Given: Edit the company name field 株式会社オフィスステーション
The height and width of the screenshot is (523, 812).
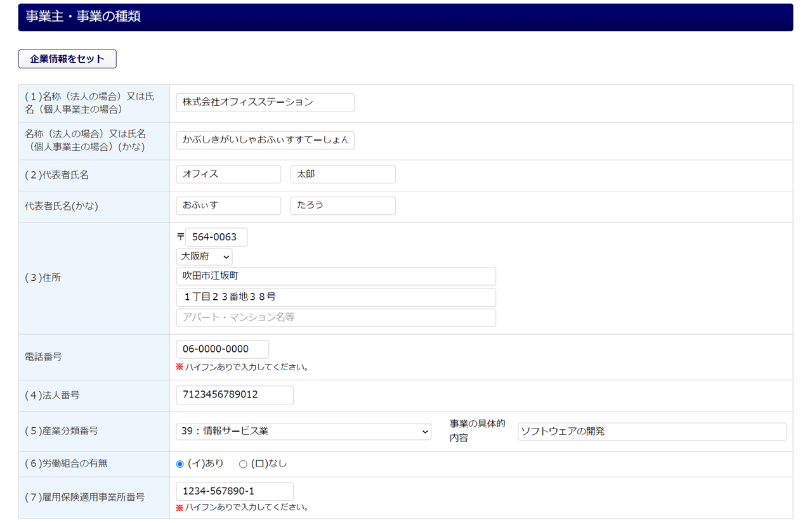Looking at the screenshot, I should coord(265,103).
